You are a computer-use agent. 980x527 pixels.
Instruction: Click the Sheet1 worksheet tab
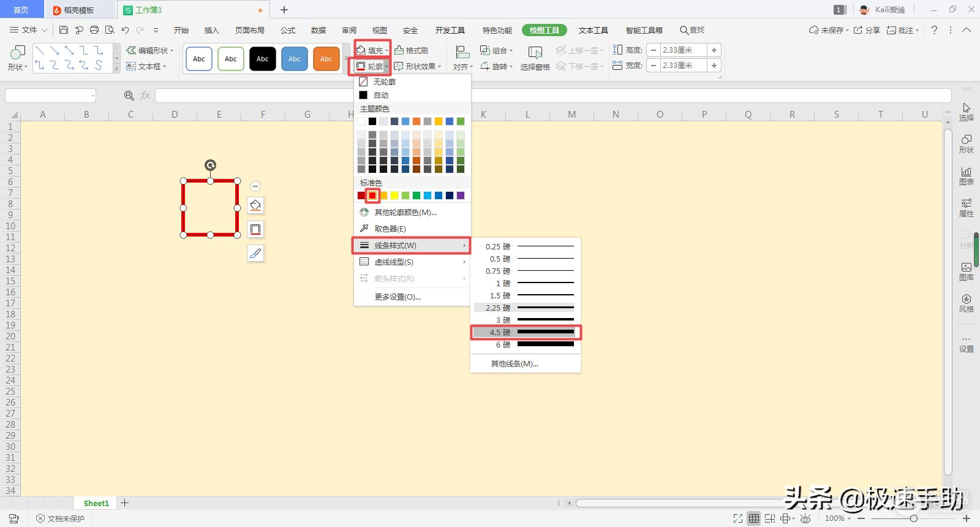tap(96, 503)
